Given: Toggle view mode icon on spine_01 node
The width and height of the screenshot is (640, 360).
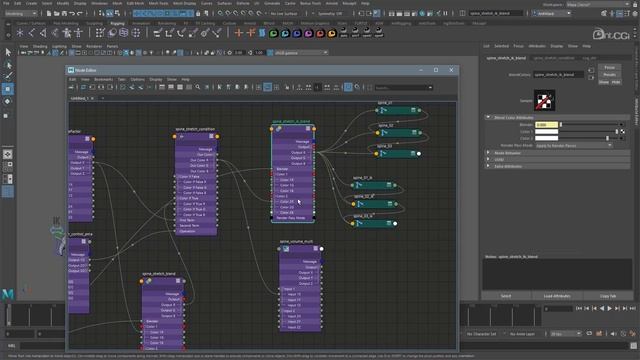Looking at the screenshot, I should tap(413, 110).
